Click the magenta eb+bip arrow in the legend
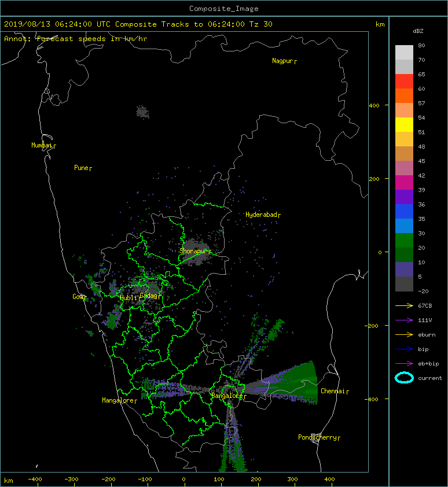Screen dimensions: 448x487 tap(404, 363)
